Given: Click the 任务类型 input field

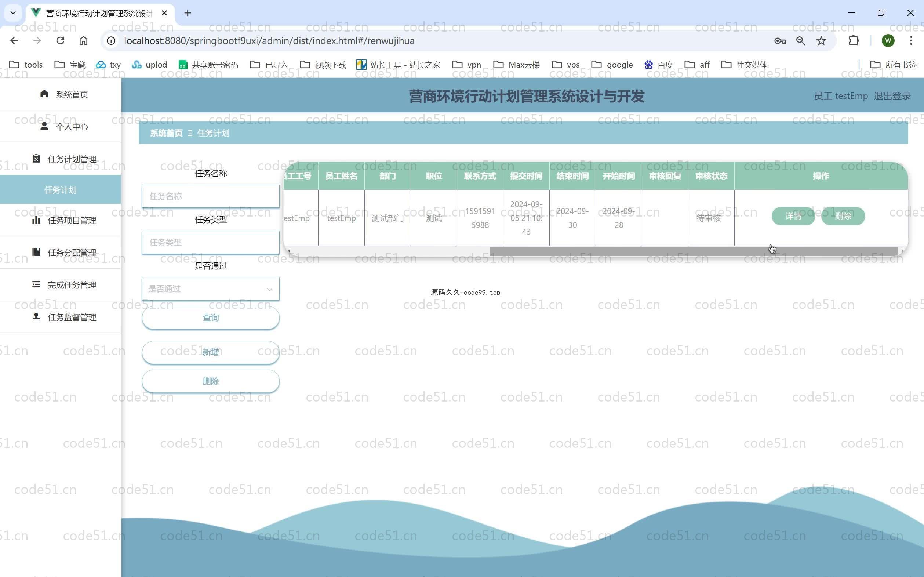Looking at the screenshot, I should click(211, 242).
